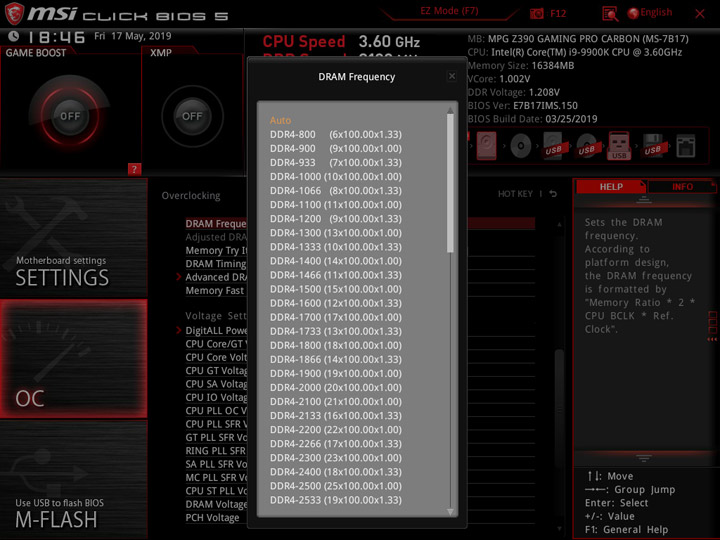
Task: Select DDR4-2500 frequency option
Action: point(336,486)
